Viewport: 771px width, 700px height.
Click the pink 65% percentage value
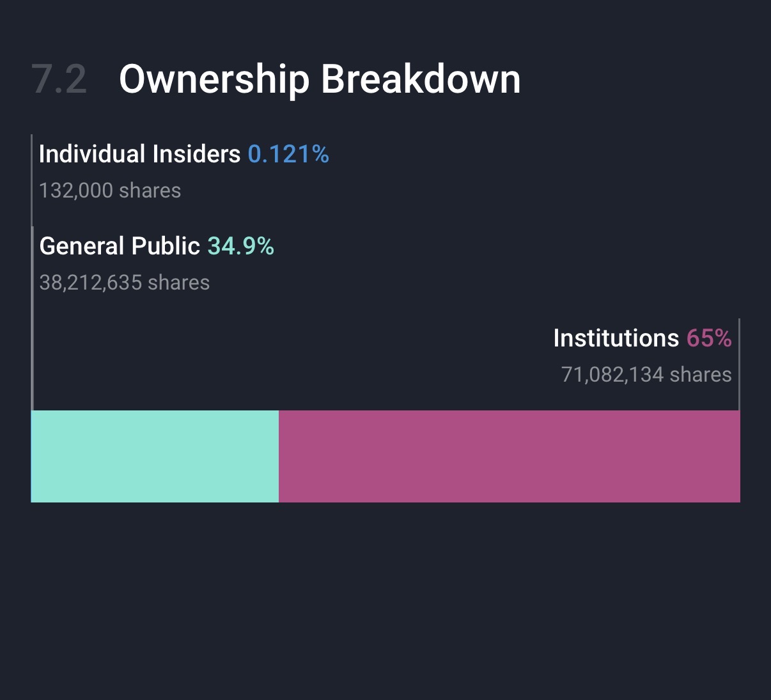[x=709, y=338]
